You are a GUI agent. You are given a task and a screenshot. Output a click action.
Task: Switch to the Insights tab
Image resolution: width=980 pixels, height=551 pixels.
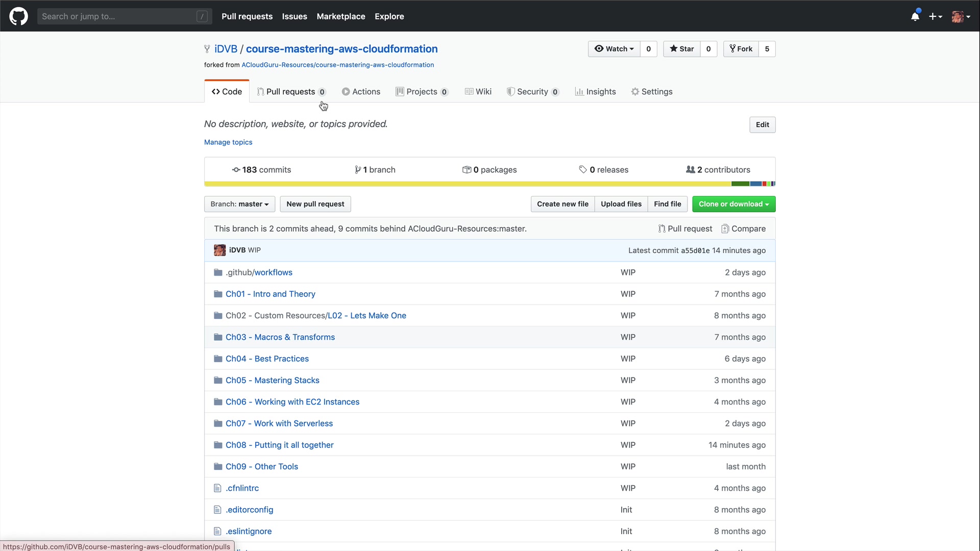[x=595, y=92]
